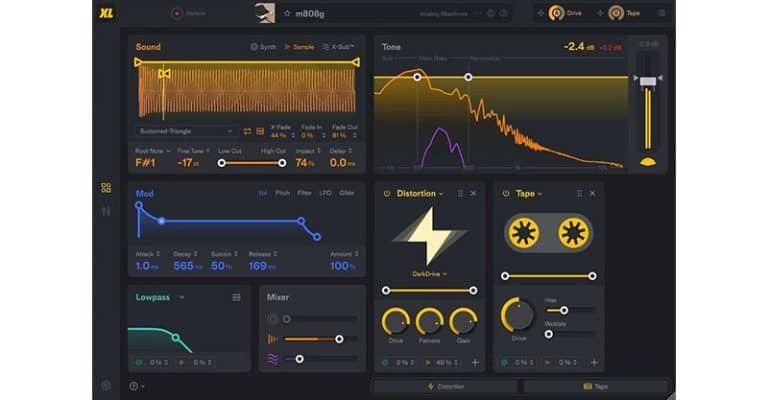Click Tape module drag handle
Viewport: 768px width, 400px height.
pyautogui.click(x=579, y=193)
